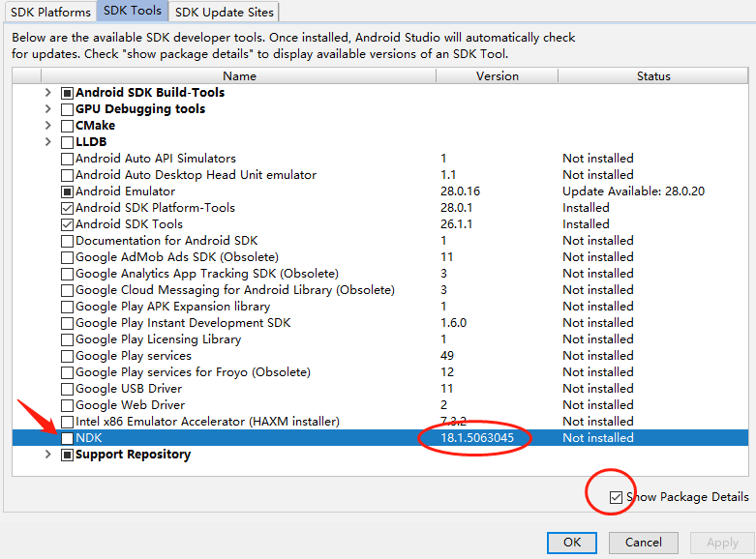Select the Android SDK Platform-Tools row label

(155, 208)
